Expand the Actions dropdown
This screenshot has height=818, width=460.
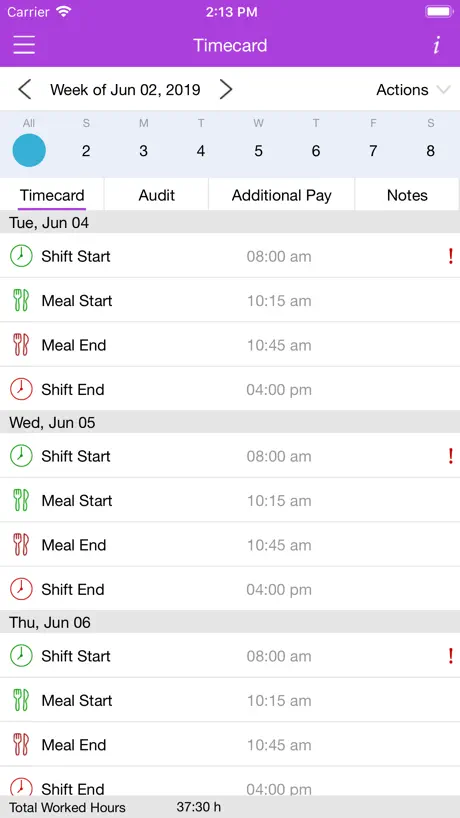(413, 90)
